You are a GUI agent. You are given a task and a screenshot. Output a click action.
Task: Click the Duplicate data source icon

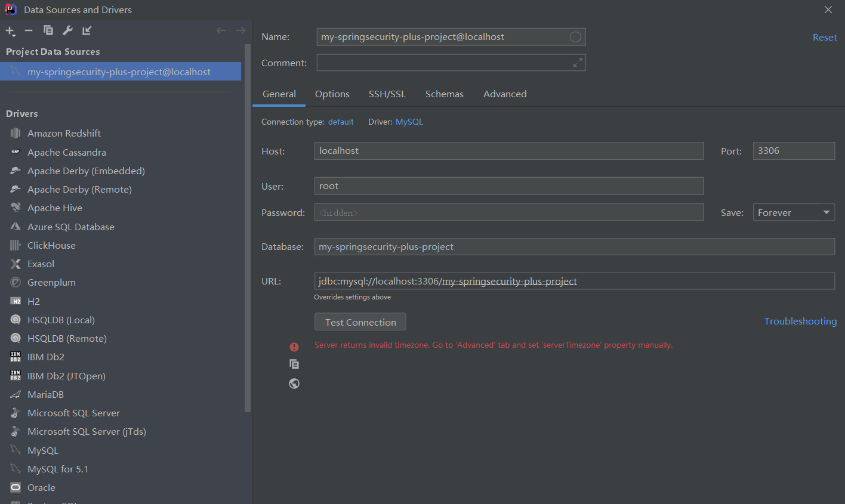point(48,30)
